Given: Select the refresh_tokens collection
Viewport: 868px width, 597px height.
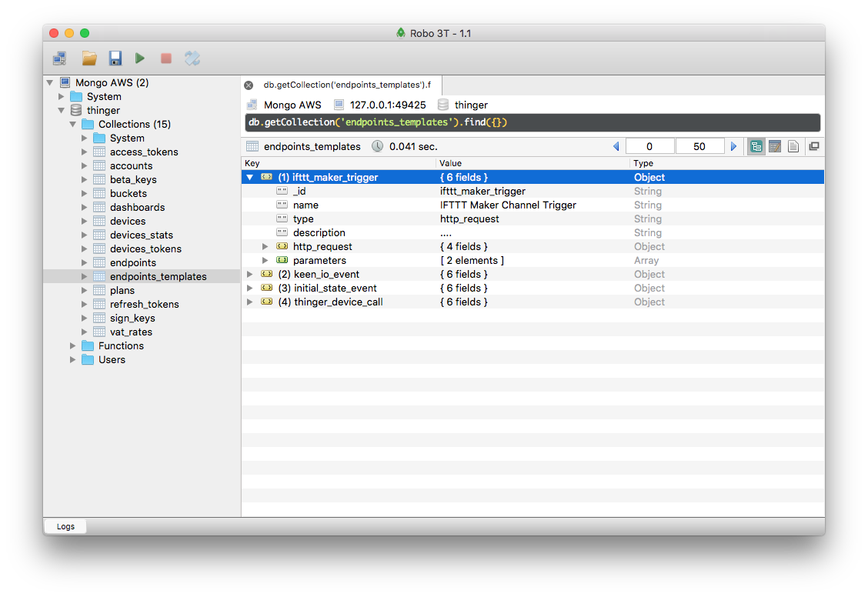Looking at the screenshot, I should click(145, 305).
